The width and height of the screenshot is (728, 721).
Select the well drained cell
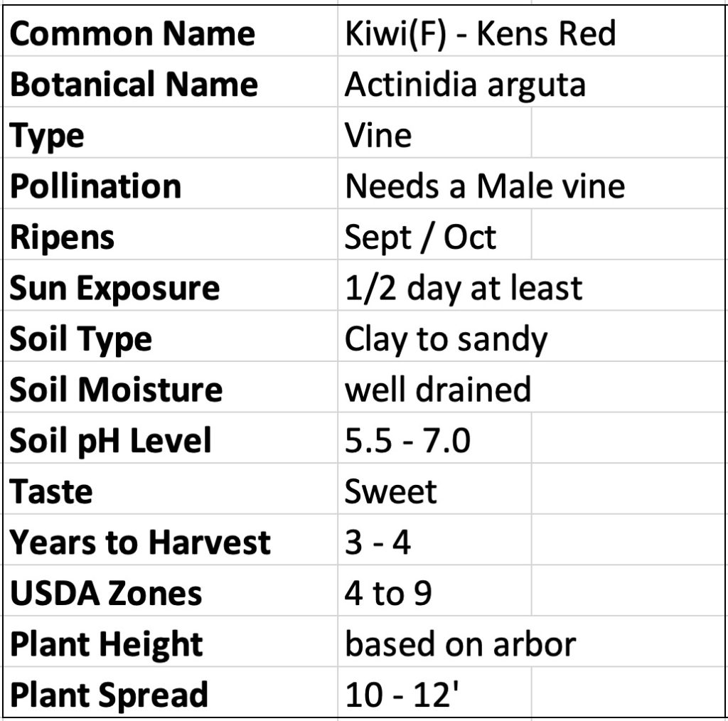pos(438,390)
